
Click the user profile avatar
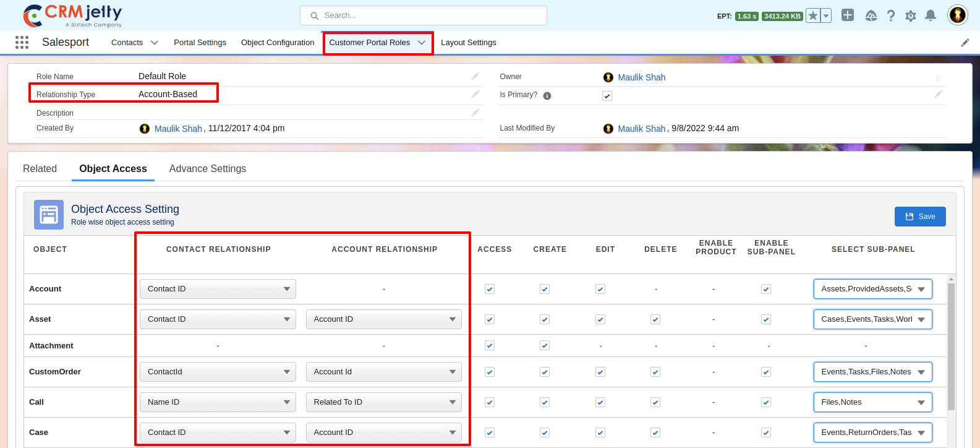coord(957,15)
